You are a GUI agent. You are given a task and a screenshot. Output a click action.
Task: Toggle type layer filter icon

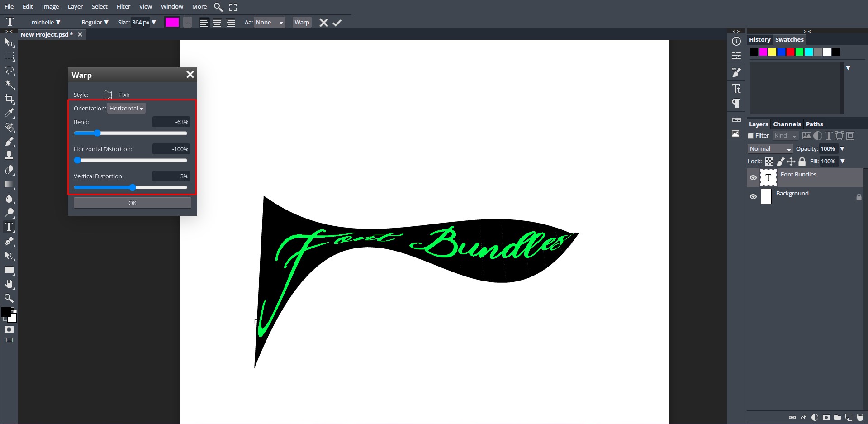[829, 136]
